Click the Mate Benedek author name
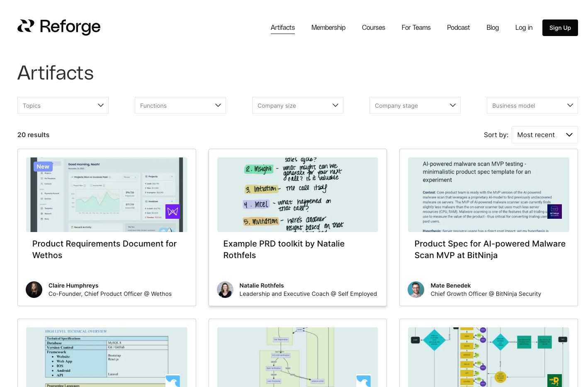The height and width of the screenshot is (387, 588). point(451,285)
